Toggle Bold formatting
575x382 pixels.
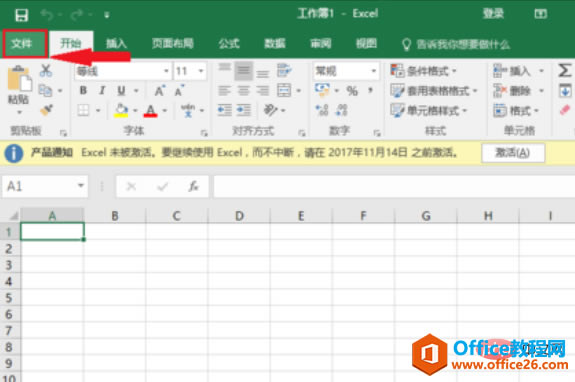pyautogui.click(x=83, y=90)
